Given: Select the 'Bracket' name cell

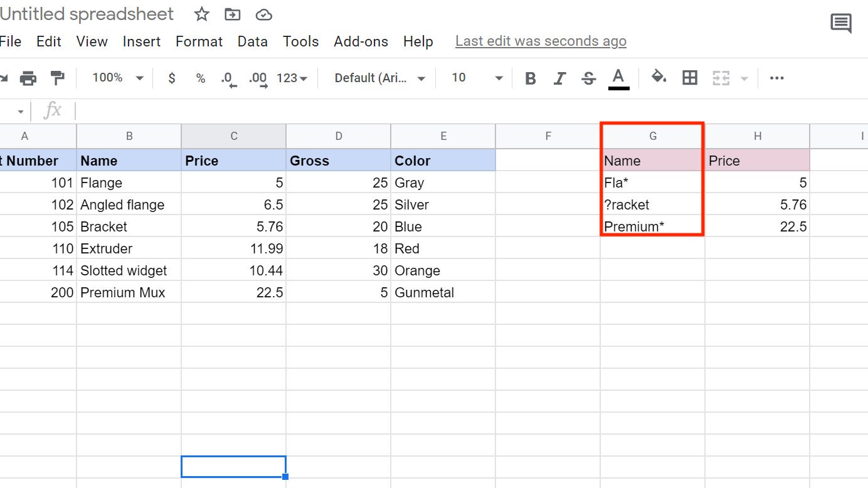Looking at the screenshot, I should 129,226.
